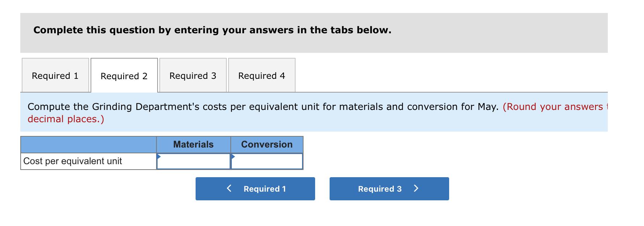Click the Materials column header
This screenshot has height=226, width=644.
click(193, 144)
